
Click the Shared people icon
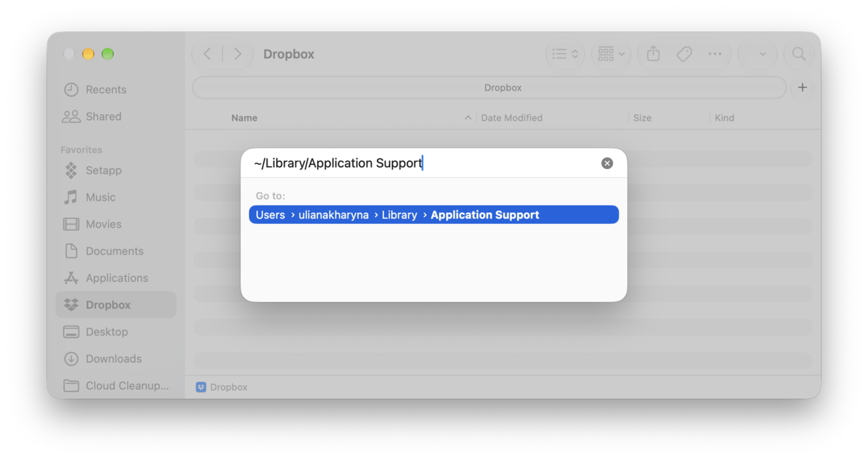(x=71, y=116)
